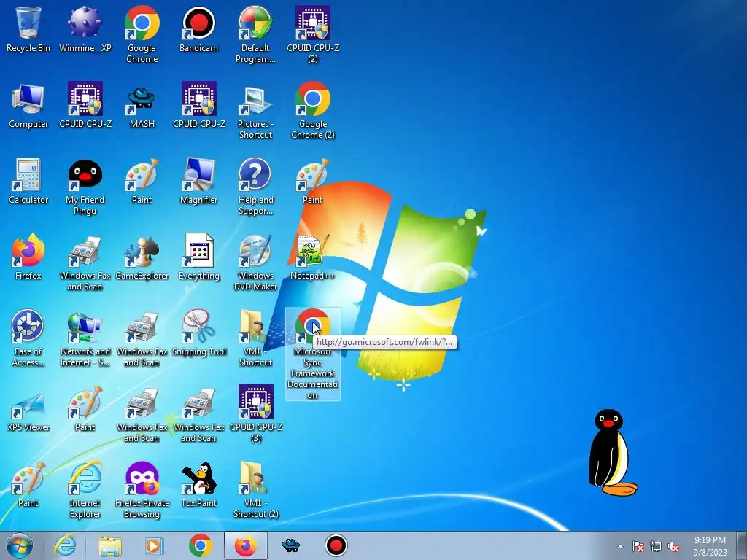
Task: Click the muted volume tray icon
Action: pos(673,546)
